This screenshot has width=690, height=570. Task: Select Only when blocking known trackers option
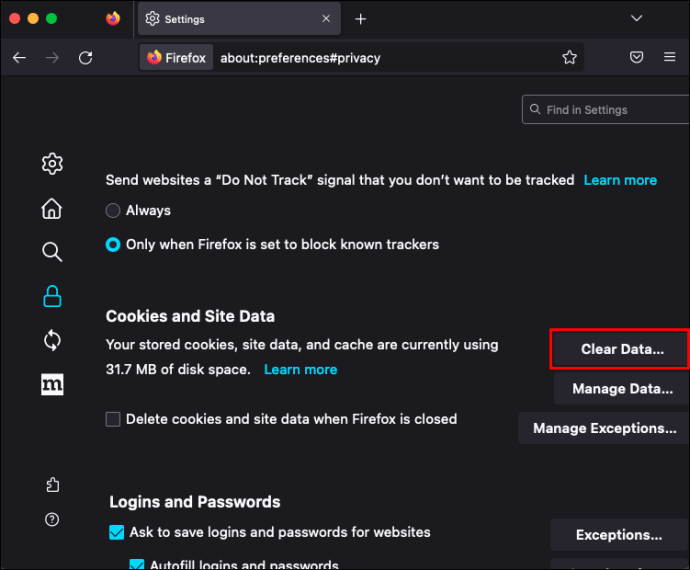[114, 244]
